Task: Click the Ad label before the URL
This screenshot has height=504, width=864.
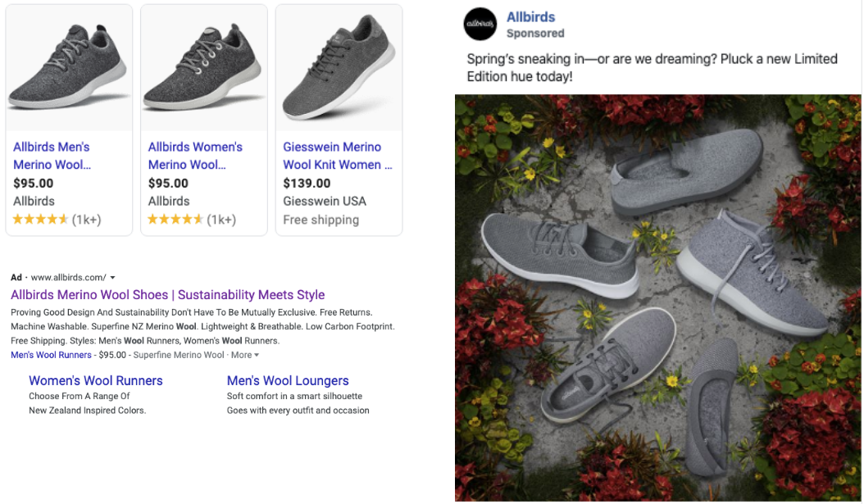Action: pos(16,278)
